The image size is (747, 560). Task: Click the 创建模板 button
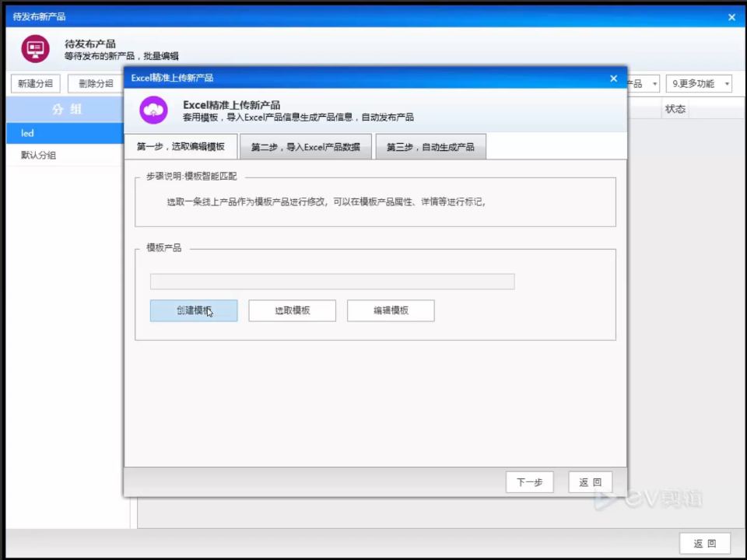[194, 310]
